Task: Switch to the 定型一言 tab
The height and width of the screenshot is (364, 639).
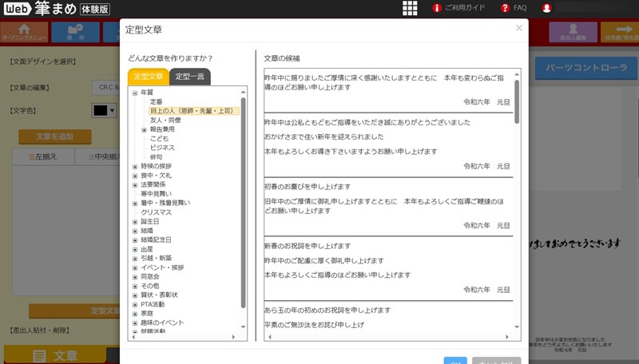Action: pyautogui.click(x=190, y=77)
